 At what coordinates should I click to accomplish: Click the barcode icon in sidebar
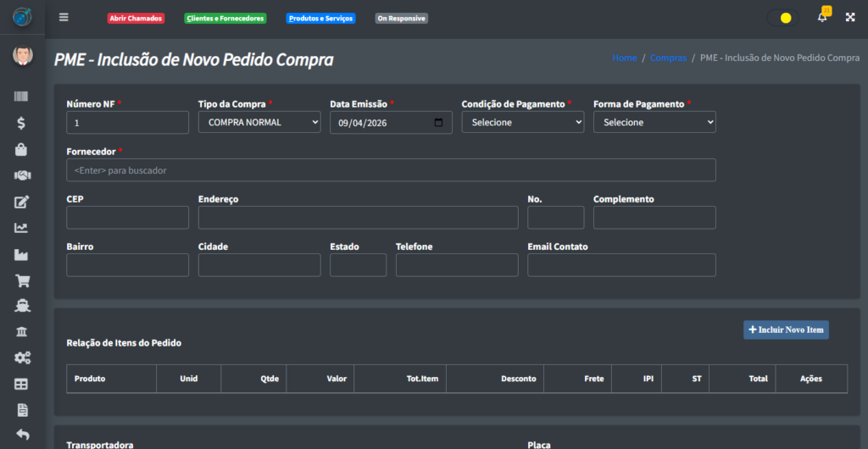pyautogui.click(x=22, y=97)
